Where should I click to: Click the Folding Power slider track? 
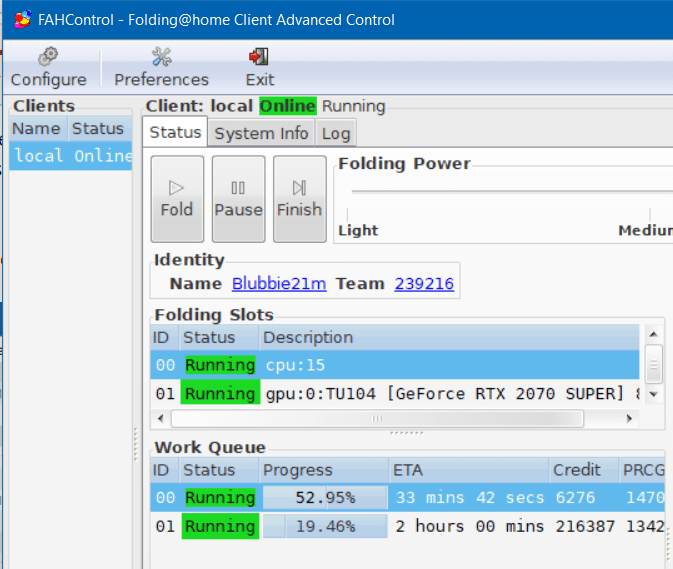[512, 191]
